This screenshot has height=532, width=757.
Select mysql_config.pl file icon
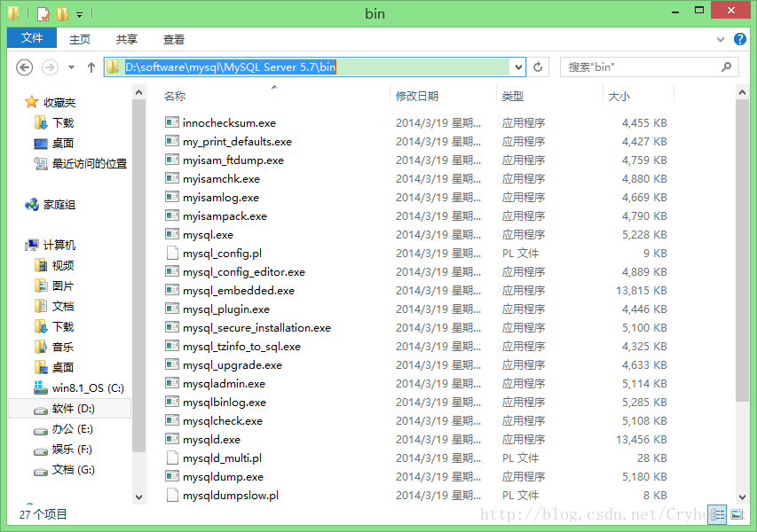[x=172, y=253]
